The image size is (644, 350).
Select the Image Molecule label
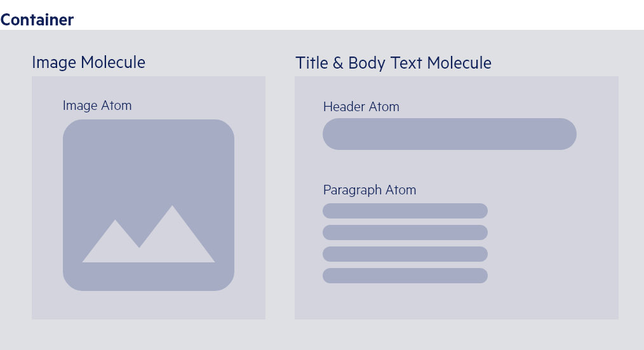[x=88, y=62]
